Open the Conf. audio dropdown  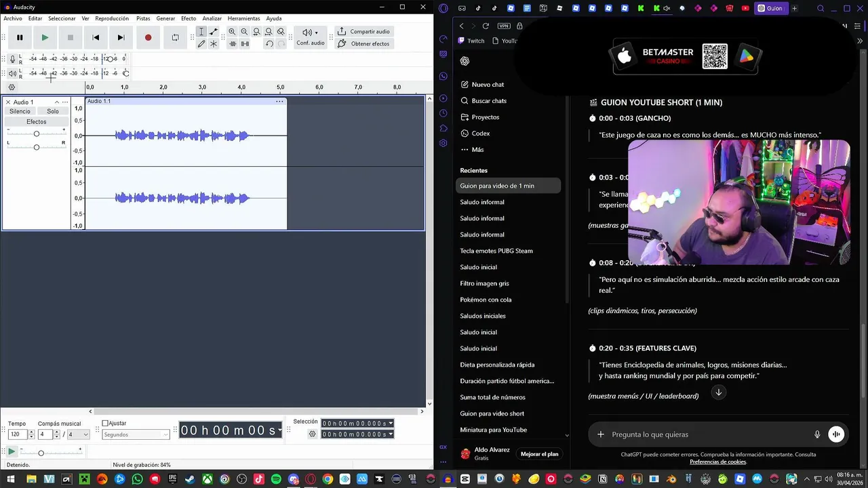(x=310, y=37)
